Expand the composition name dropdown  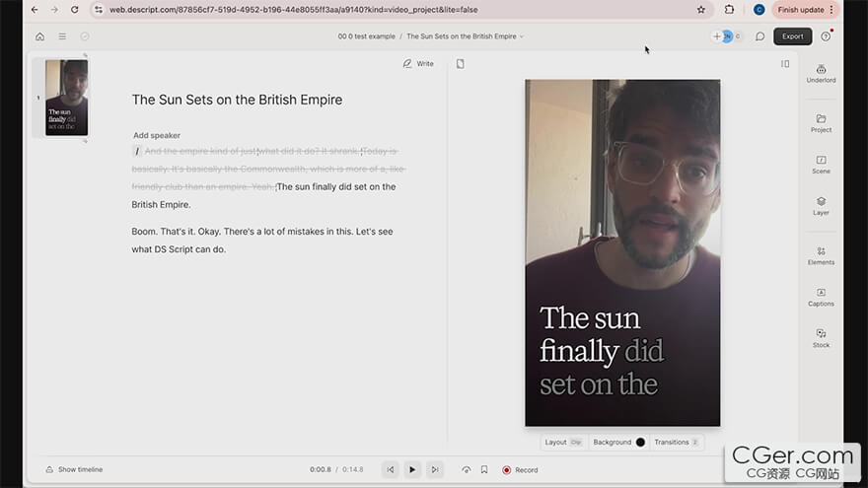click(522, 37)
